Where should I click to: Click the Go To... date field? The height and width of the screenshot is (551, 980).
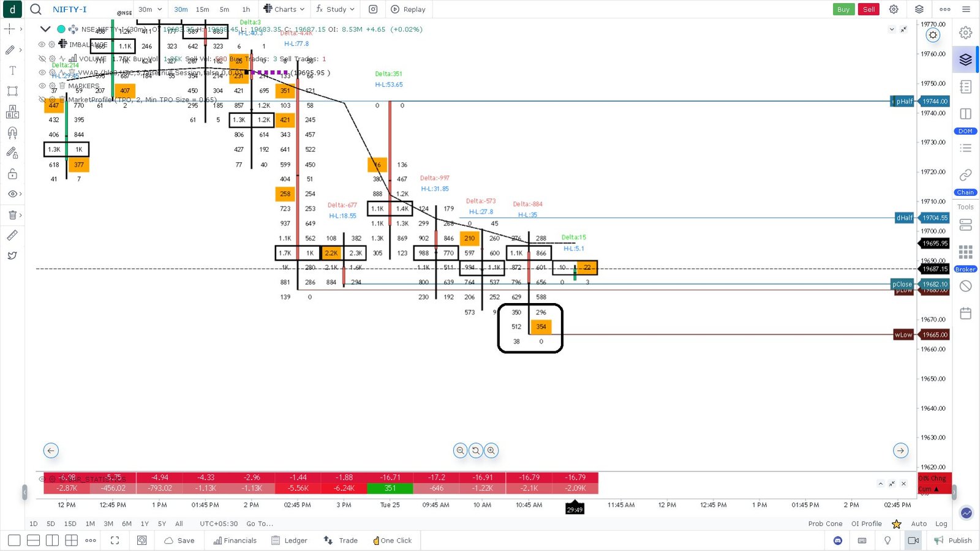pyautogui.click(x=260, y=524)
